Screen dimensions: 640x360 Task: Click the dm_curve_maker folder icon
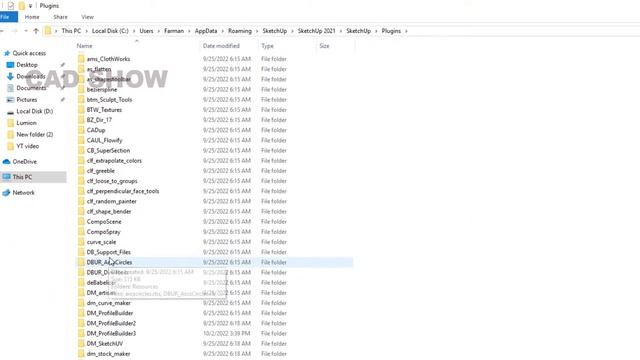click(81, 303)
